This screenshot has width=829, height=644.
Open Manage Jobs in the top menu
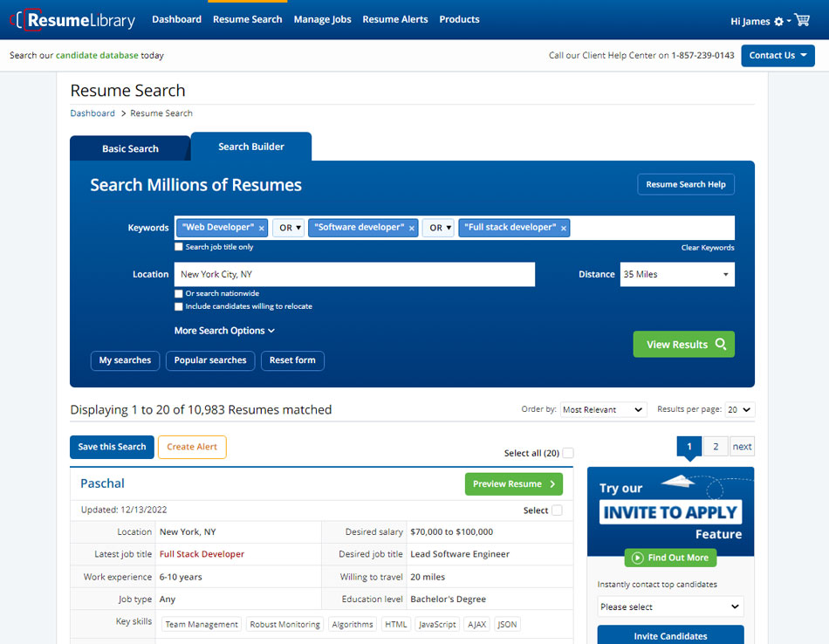click(322, 19)
